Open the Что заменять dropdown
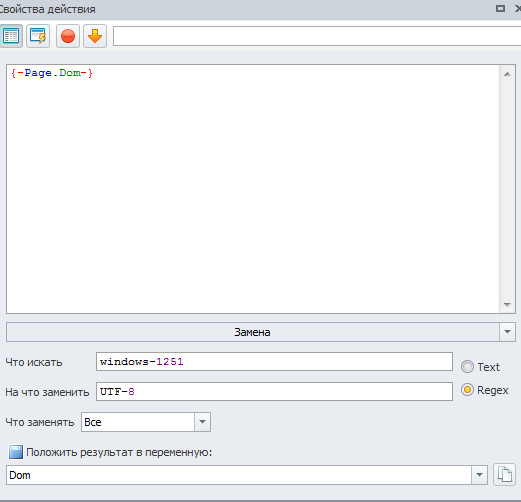Screen dimensions: 521x502 (202, 422)
